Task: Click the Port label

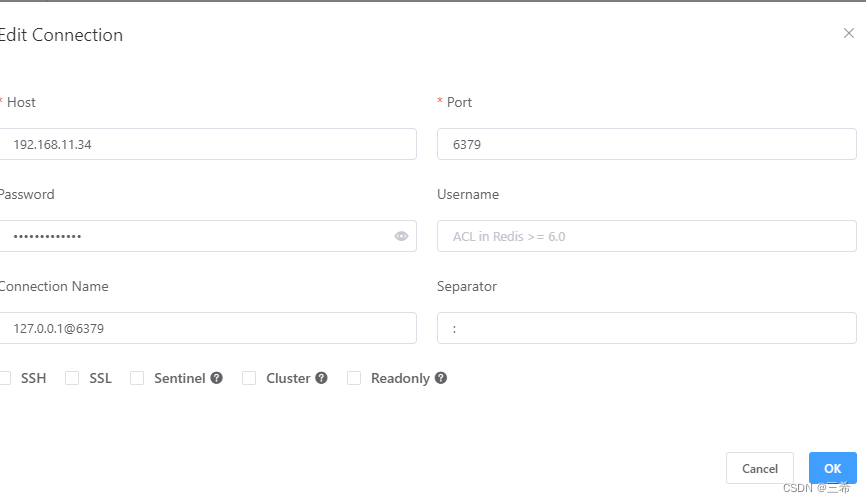Action: click(460, 102)
